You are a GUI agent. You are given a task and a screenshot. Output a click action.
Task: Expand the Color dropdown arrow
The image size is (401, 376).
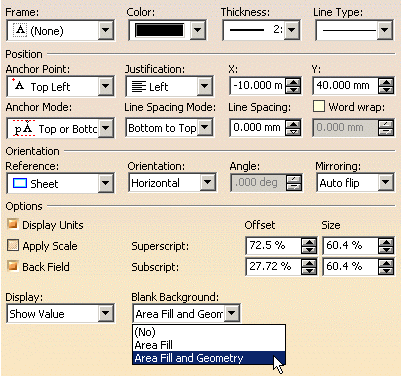coord(198,30)
